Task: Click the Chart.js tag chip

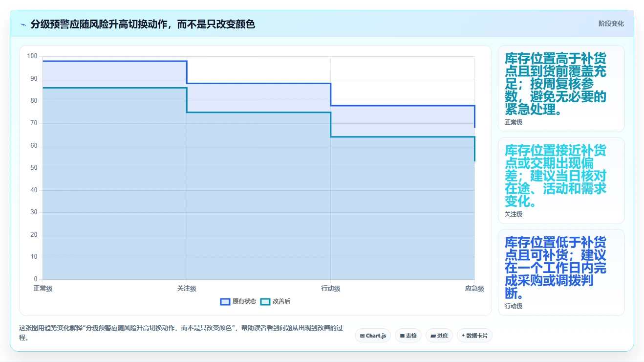Action: [373, 336]
